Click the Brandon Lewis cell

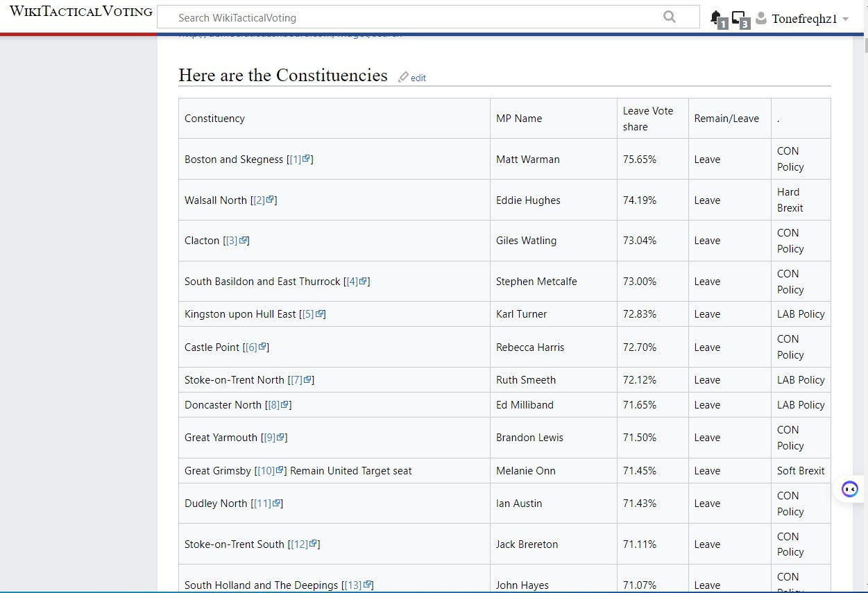click(x=554, y=438)
